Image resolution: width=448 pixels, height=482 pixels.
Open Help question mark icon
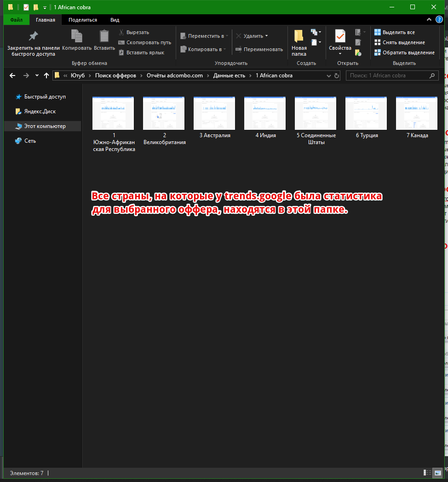439,19
